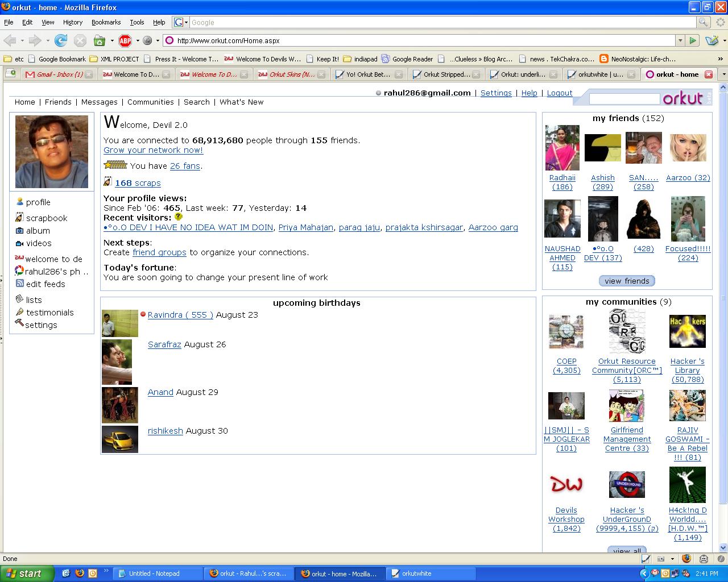This screenshot has width=728, height=582.
Task: Click the orkut search input field
Action: (624, 99)
